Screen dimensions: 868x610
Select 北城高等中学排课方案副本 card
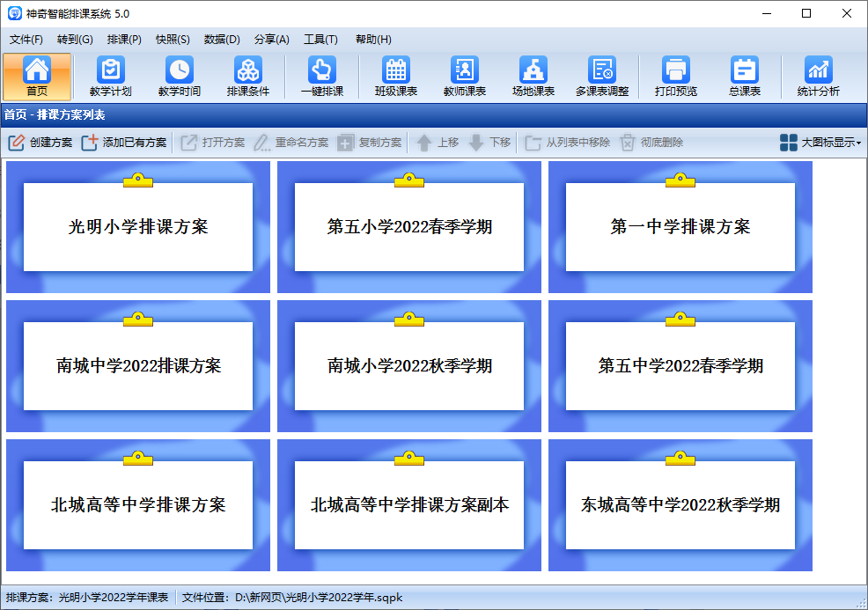(x=409, y=505)
